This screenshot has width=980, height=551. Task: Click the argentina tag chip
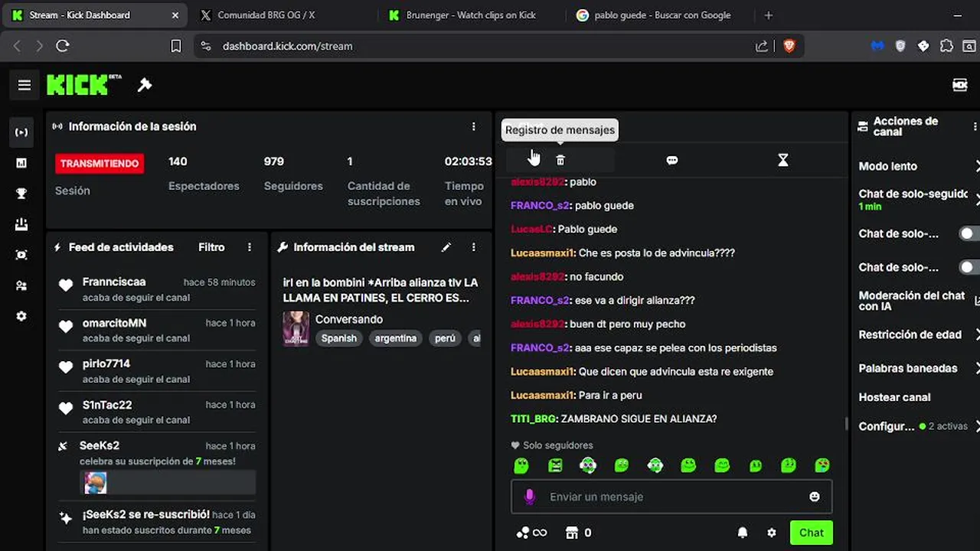click(x=396, y=338)
